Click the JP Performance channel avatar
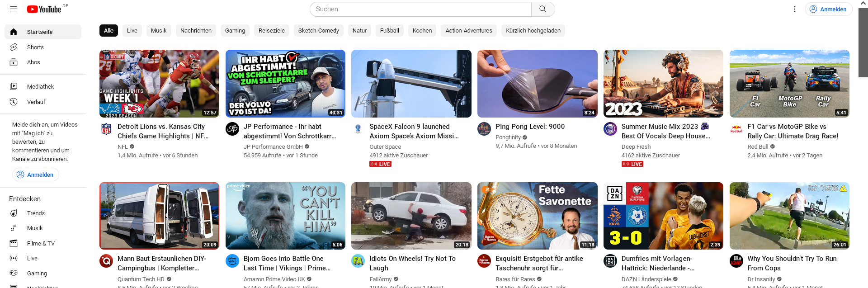Viewport: 868px width, 288px height. tap(232, 129)
